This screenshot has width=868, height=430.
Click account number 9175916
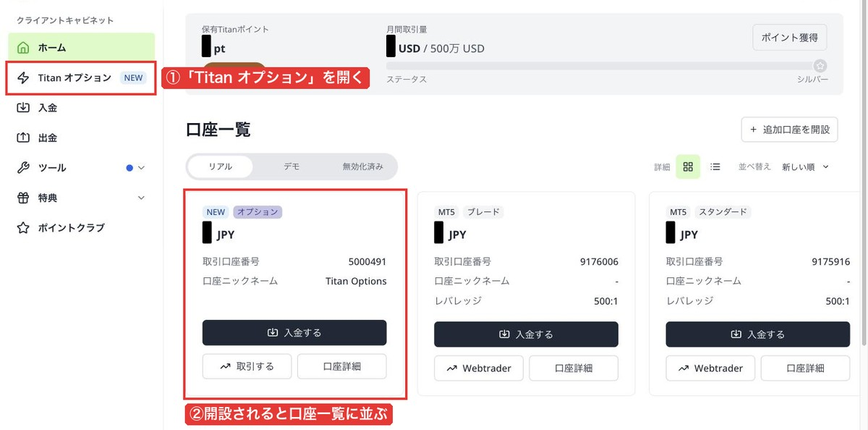pos(830,262)
